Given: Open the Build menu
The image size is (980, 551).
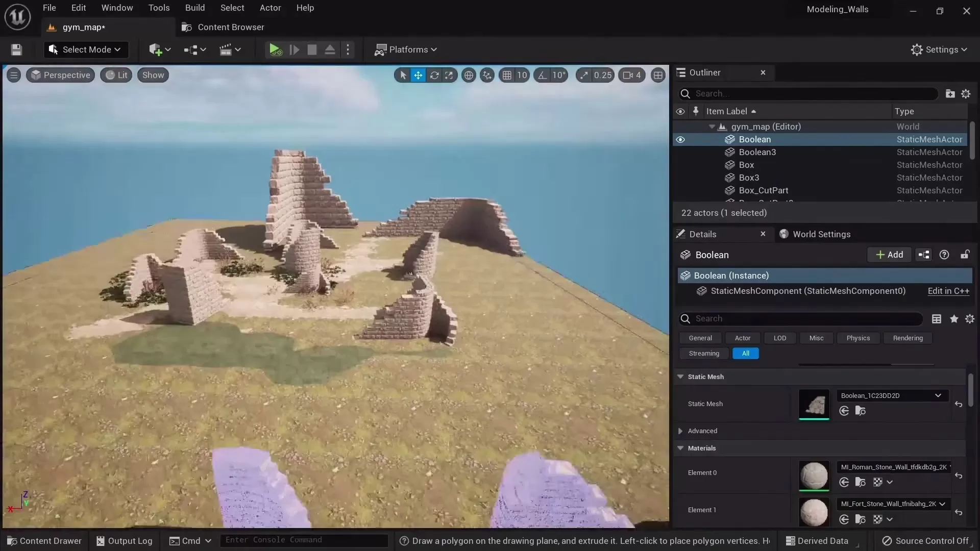Looking at the screenshot, I should click(x=195, y=8).
